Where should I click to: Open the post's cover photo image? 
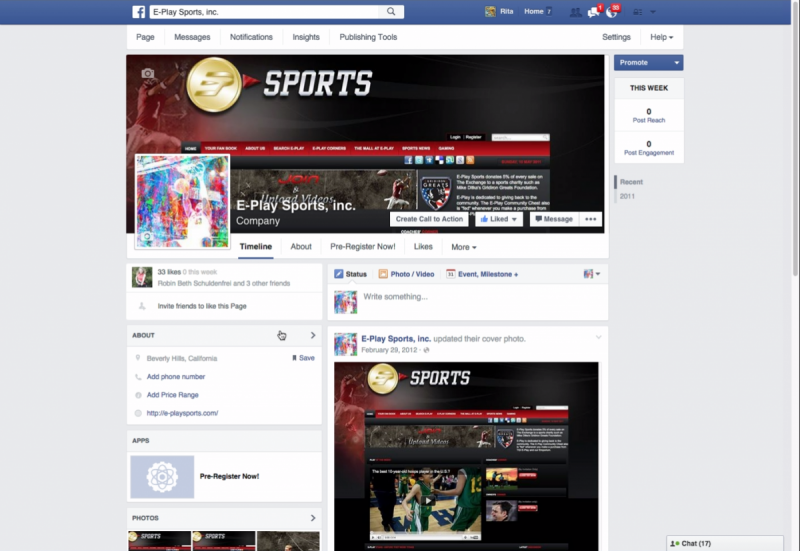pos(466,456)
